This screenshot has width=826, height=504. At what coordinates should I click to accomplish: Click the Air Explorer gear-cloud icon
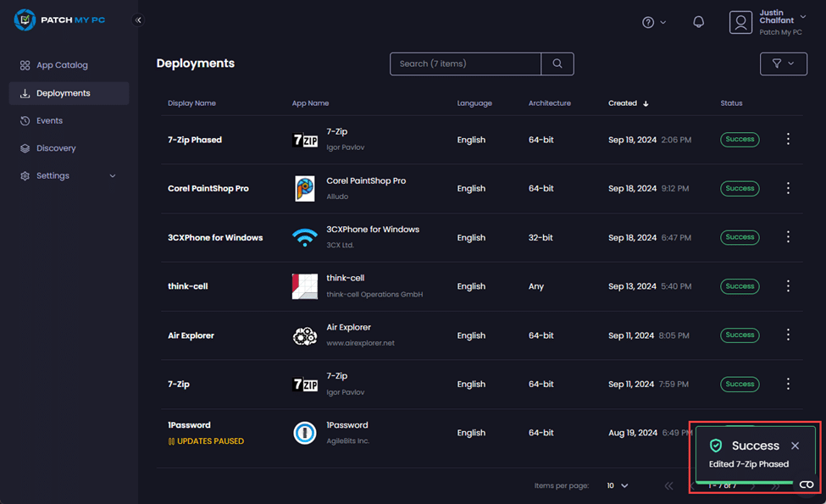(304, 336)
